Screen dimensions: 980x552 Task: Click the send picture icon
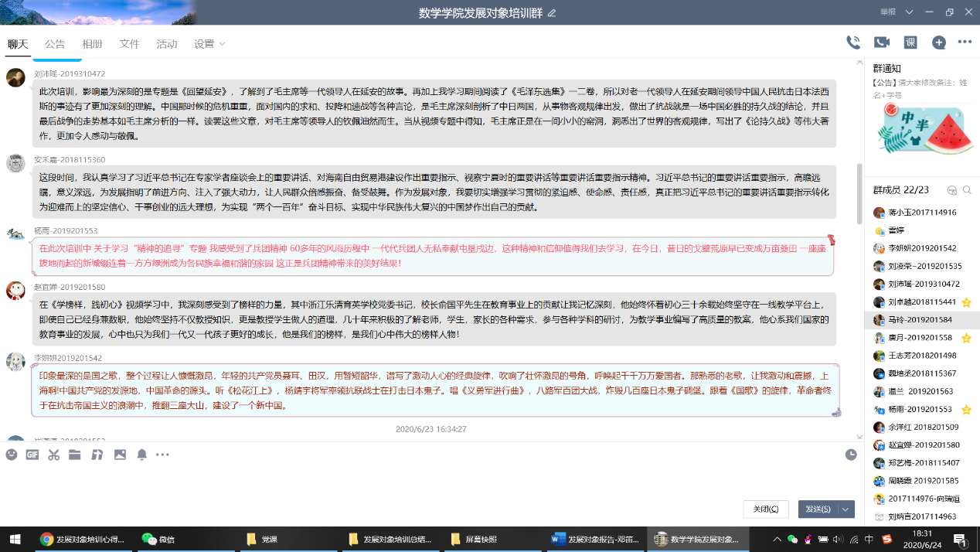pyautogui.click(x=120, y=455)
